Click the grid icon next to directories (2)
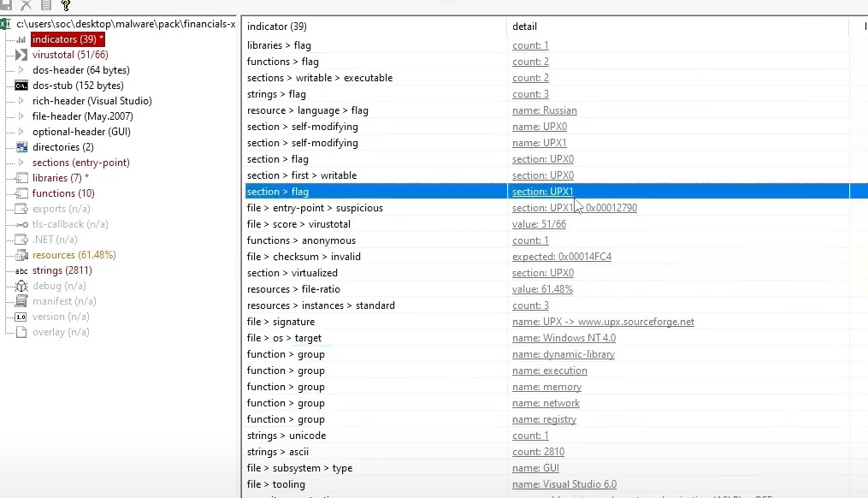This screenshot has height=498, width=868. pyautogui.click(x=21, y=146)
